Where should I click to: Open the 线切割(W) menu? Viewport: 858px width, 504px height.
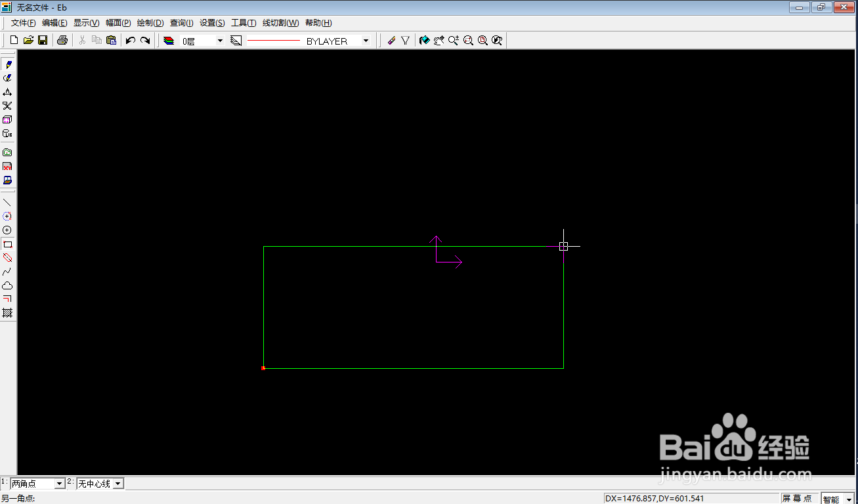pos(281,23)
